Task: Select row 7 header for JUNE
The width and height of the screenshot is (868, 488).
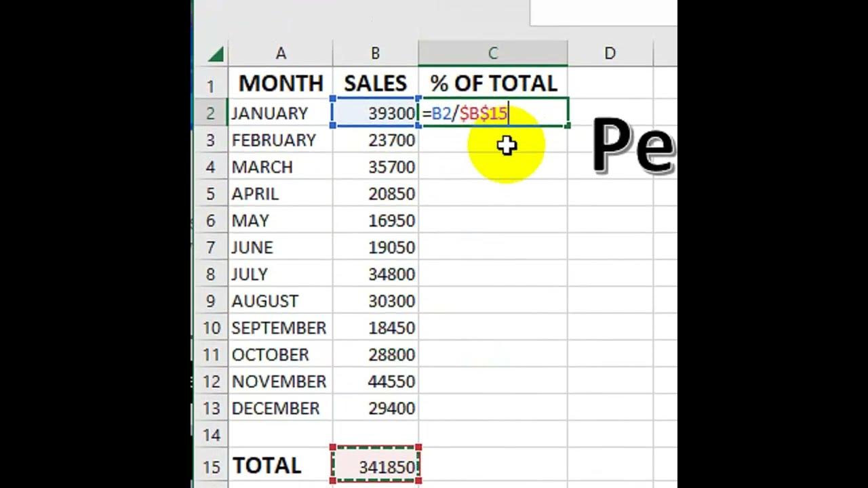Action: [x=211, y=247]
